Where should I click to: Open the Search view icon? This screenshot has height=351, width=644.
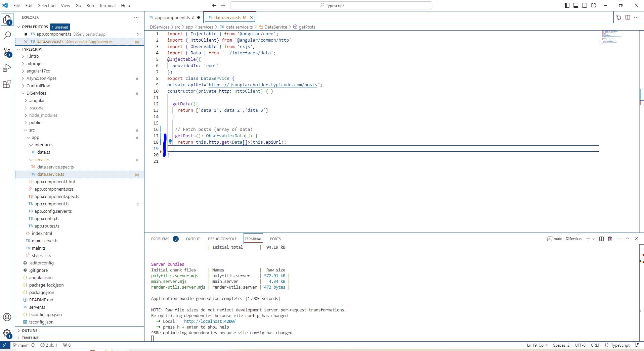7,35
